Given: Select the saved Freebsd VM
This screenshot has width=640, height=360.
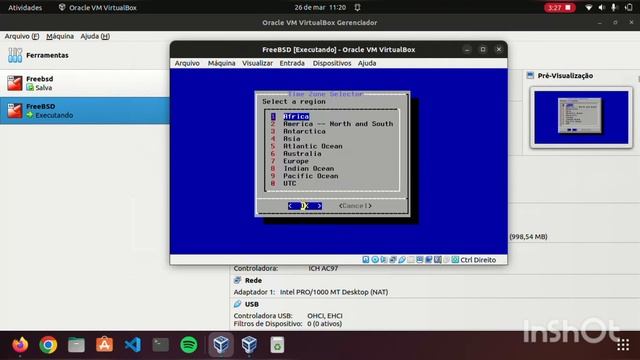Looking at the screenshot, I should tap(84, 83).
